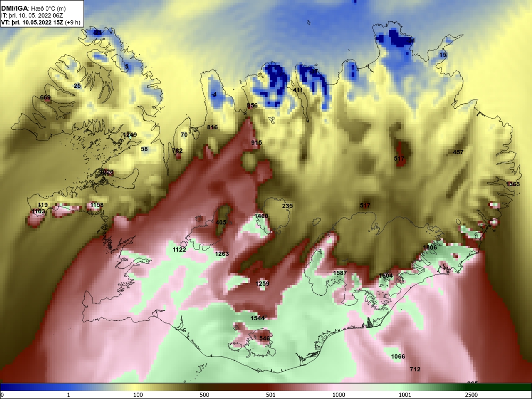Click the map value 856

pyautogui.click(x=252, y=105)
